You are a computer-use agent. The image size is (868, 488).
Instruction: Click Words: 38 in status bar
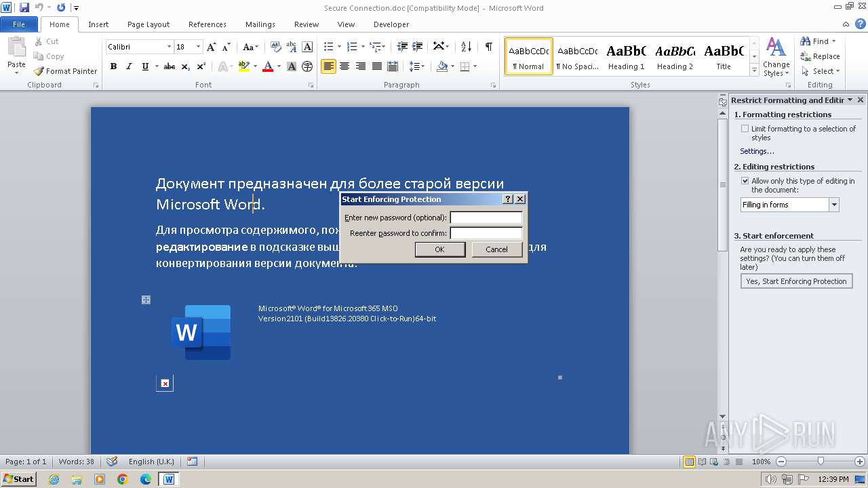77,462
